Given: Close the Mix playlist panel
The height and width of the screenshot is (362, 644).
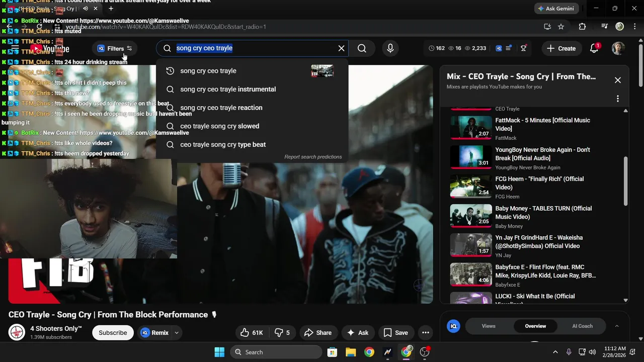Looking at the screenshot, I should pos(618,80).
